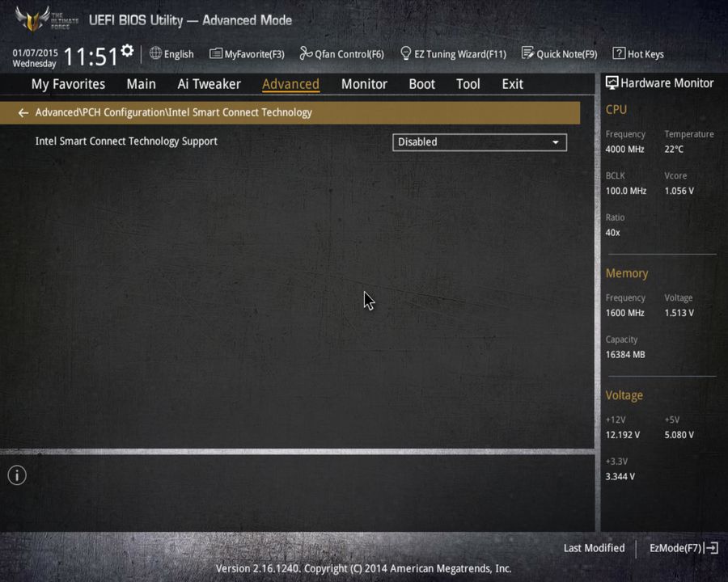Click the 3.344 V reading
Viewport: 728px width, 582px height.
[x=620, y=477]
